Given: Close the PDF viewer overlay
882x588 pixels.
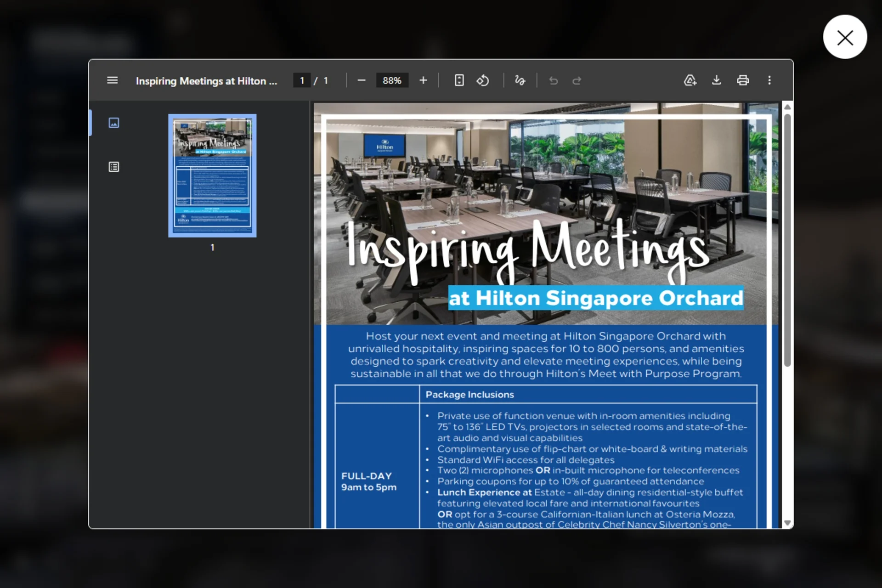Looking at the screenshot, I should 845,37.
